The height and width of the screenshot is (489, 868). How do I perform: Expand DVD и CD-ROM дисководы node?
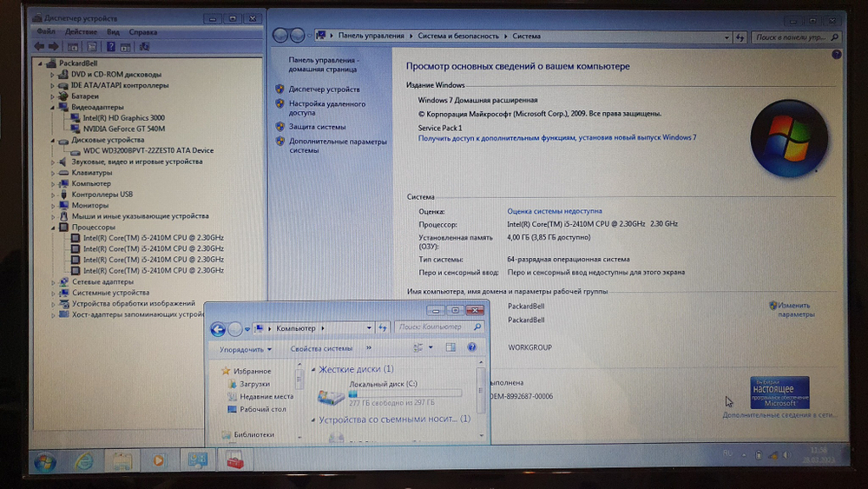click(52, 74)
